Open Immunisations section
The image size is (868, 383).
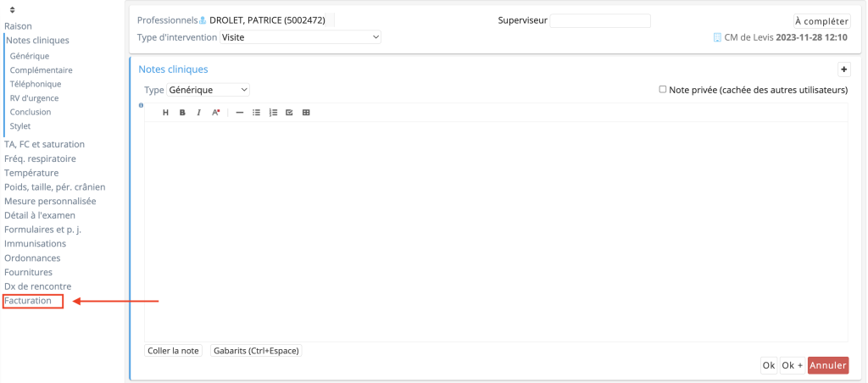tap(36, 243)
